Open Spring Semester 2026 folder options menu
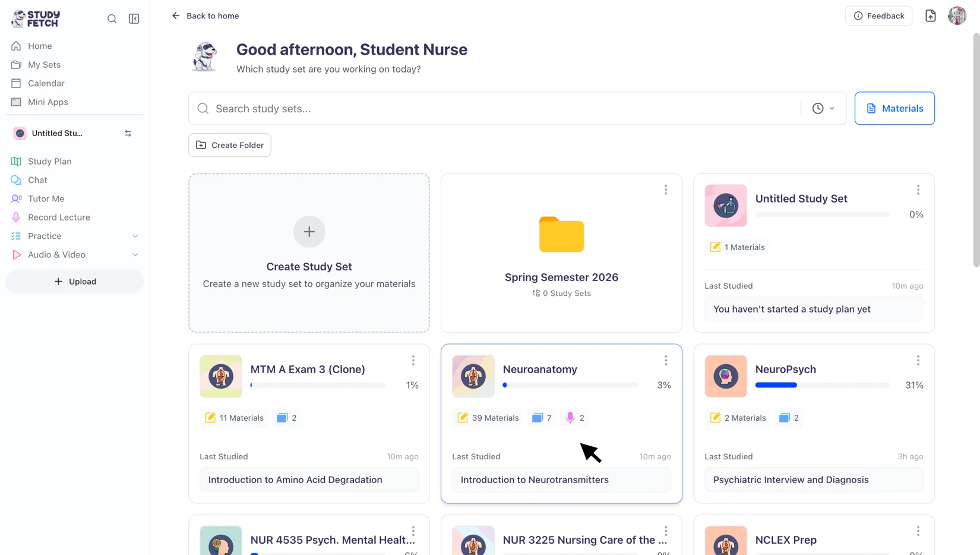Screen dimensions: 980x555 (666, 190)
